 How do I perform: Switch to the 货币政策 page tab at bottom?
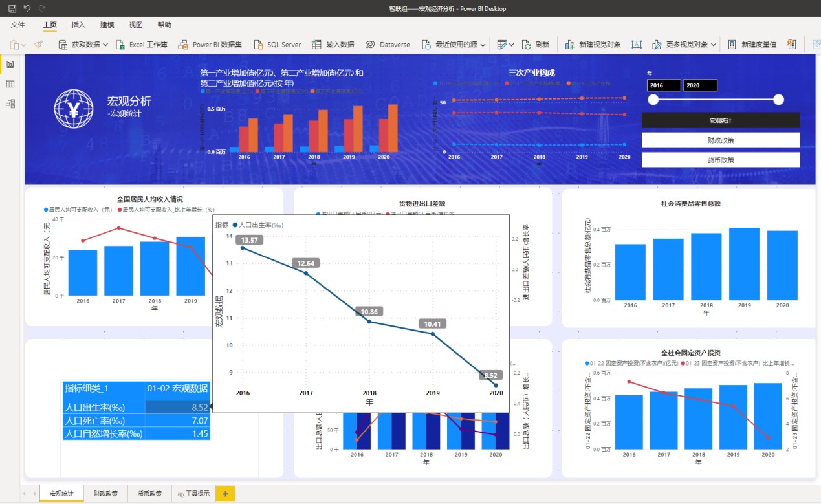pyautogui.click(x=149, y=494)
